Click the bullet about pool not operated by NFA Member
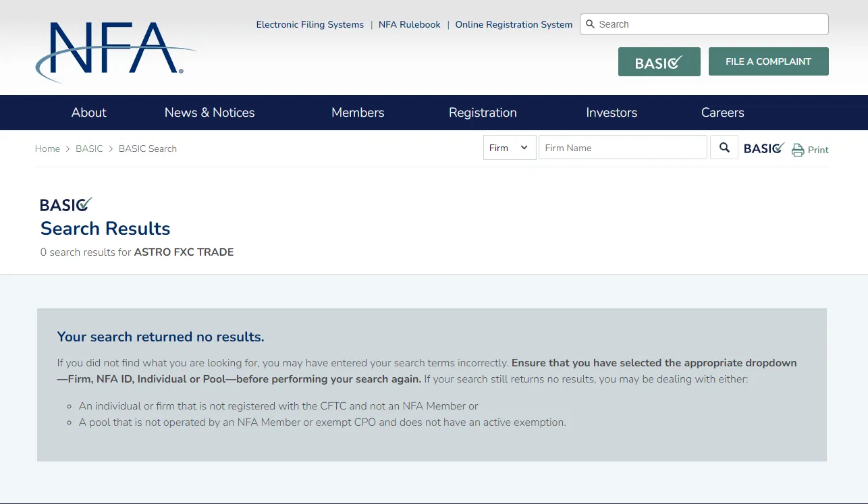The height and width of the screenshot is (504, 868). tap(322, 422)
